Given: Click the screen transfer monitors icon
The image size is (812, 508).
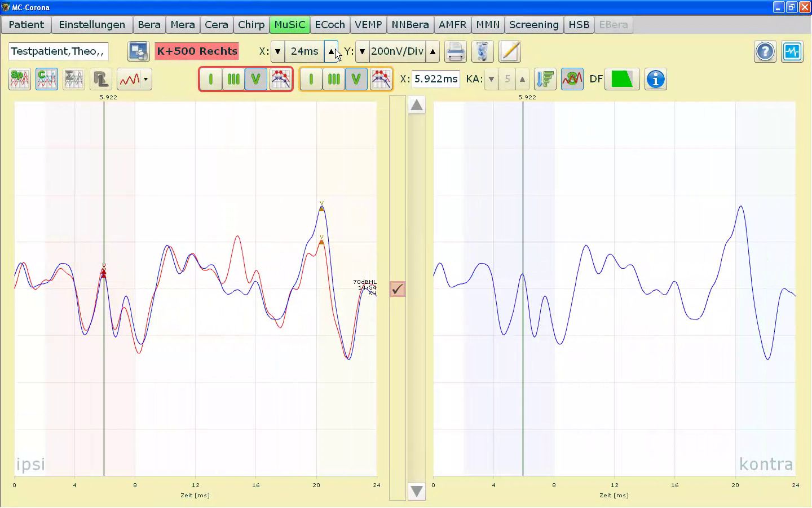Looking at the screenshot, I should point(138,51).
